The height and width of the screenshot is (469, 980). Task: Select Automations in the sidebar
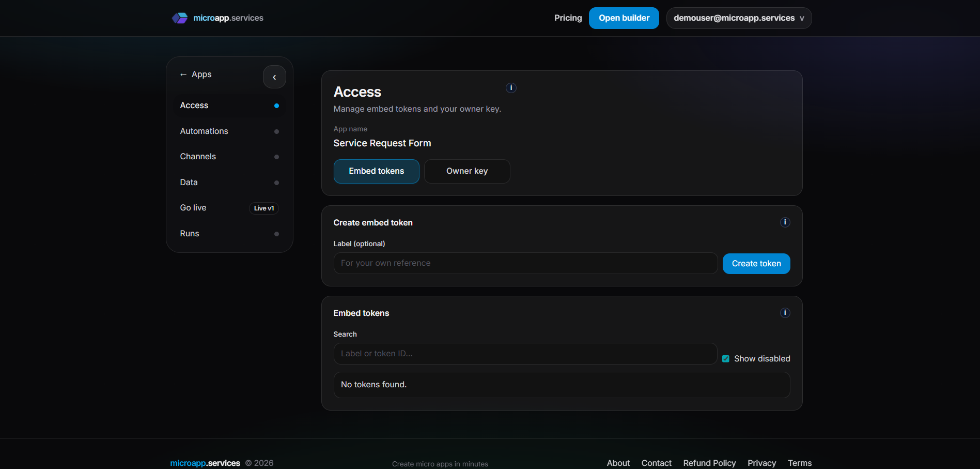pyautogui.click(x=204, y=131)
